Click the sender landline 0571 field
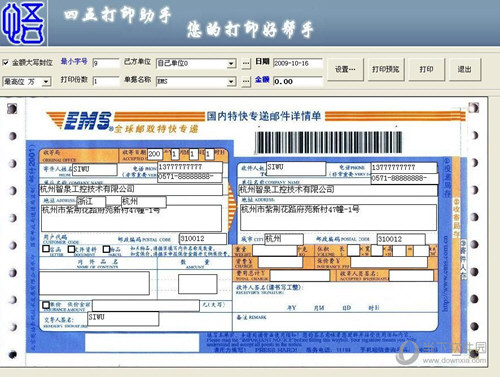The width and height of the screenshot is (500, 377). (x=190, y=177)
